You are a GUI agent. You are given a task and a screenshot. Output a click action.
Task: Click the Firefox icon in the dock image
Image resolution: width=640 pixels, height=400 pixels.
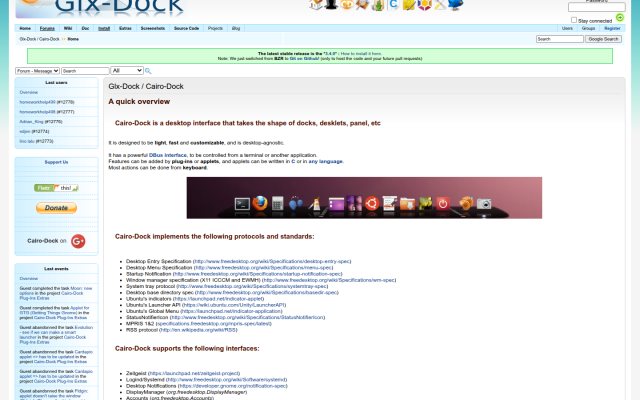click(x=260, y=203)
